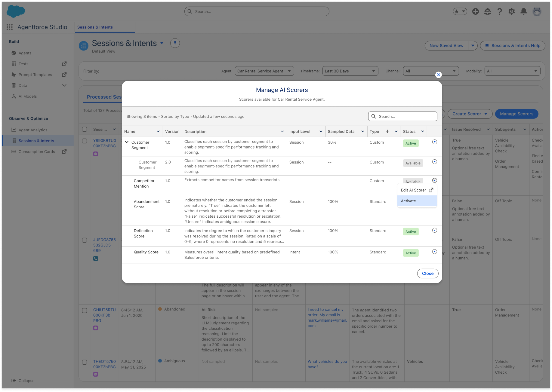Pin the Sessions & Intents list view
Image resolution: width=552 pixels, height=392 pixels.
tap(175, 43)
